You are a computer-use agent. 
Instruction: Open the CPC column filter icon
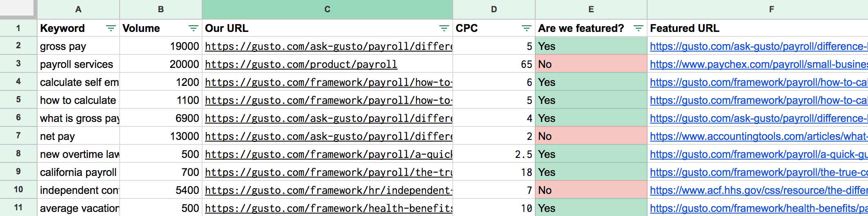[x=526, y=28]
